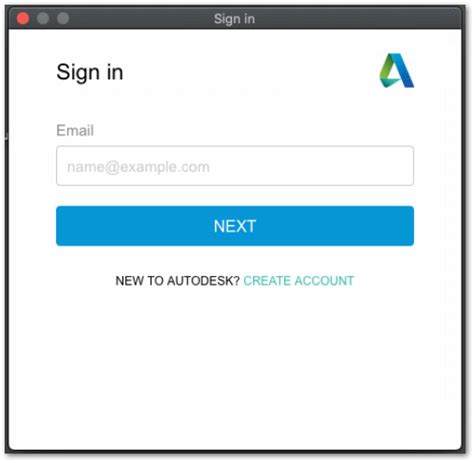Screen dimensions: 474x462
Task: Click the middle traffic light button
Action: [43, 18]
